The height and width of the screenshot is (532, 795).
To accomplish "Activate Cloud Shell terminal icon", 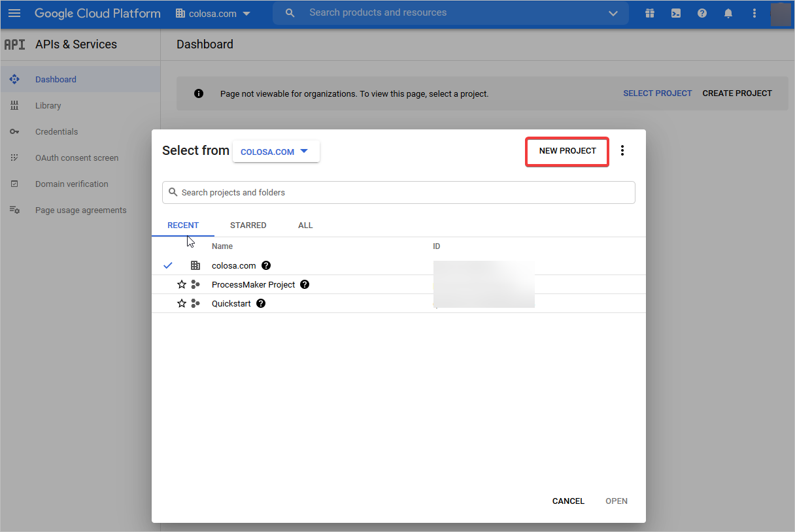I will click(676, 13).
